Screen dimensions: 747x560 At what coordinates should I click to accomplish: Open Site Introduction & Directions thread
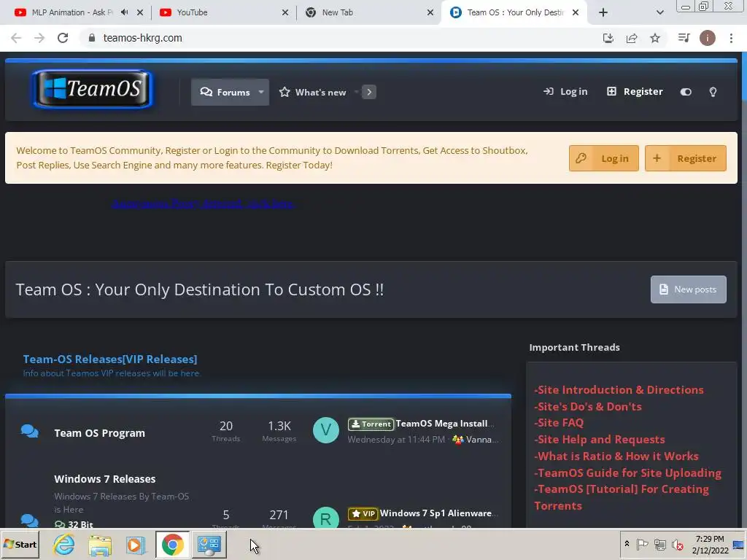click(619, 390)
